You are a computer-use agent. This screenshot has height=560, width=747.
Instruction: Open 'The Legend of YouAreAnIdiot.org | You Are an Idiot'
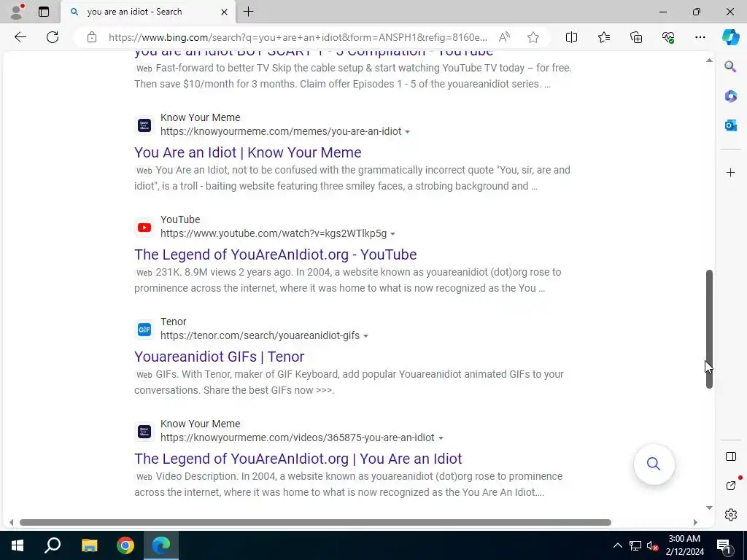298,459
